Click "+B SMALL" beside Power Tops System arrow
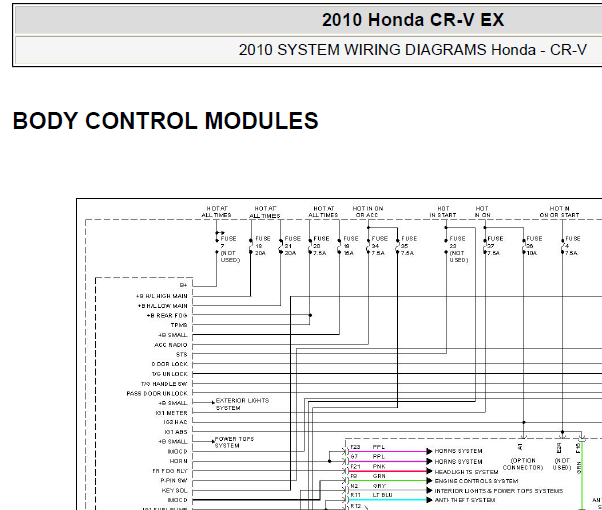Image resolution: width=602 pixels, height=510 pixels. tap(173, 442)
